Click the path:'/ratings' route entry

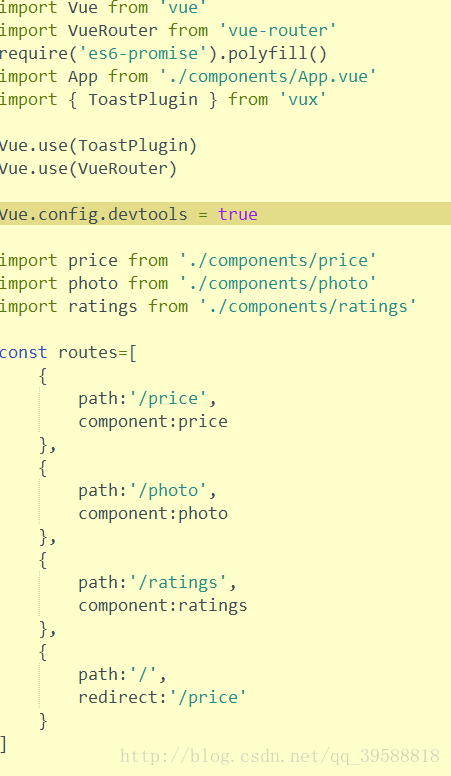(x=157, y=583)
